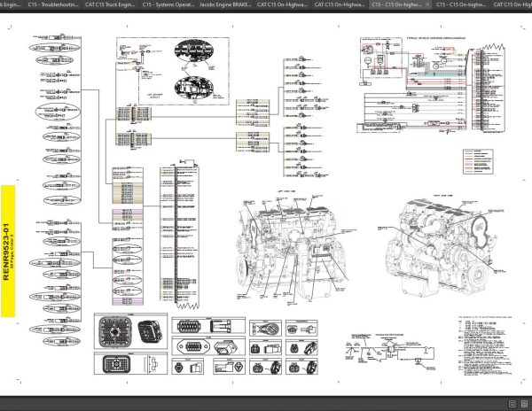This screenshot has width=532, height=411.
Task: Click the yellow "RENR9523-01" document label
Action: click(8, 251)
